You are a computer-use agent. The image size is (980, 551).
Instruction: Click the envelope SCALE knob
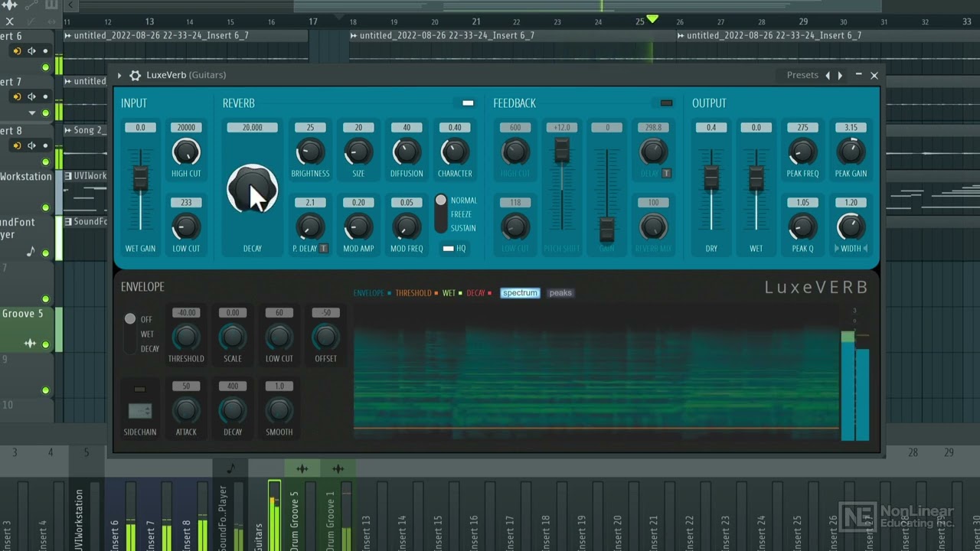(233, 337)
